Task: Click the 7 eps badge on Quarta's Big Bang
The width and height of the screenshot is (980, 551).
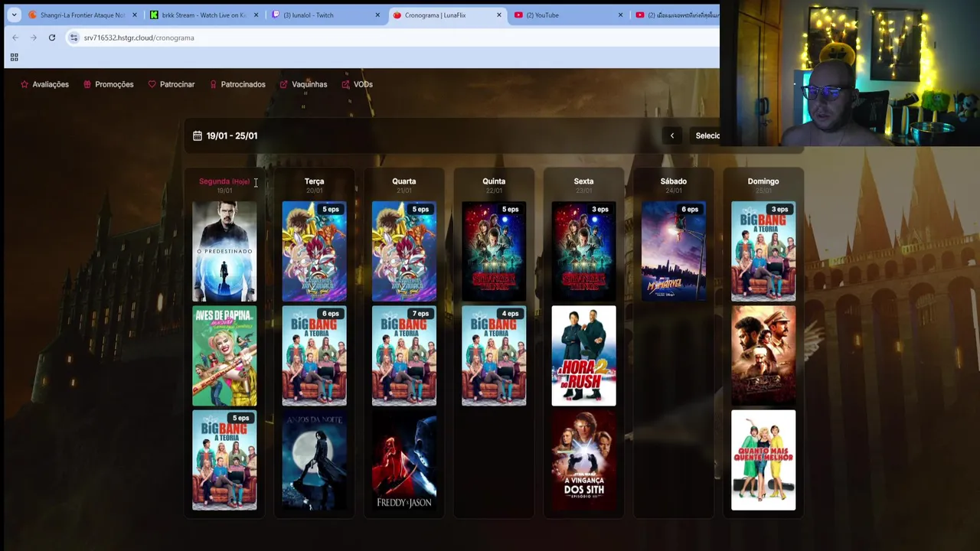Action: pyautogui.click(x=420, y=314)
